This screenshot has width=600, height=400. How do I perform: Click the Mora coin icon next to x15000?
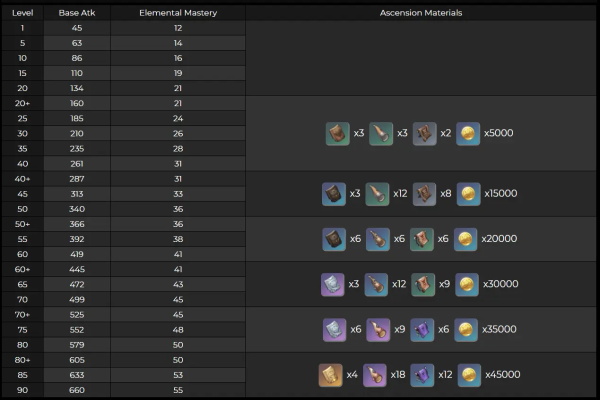[x=468, y=194]
